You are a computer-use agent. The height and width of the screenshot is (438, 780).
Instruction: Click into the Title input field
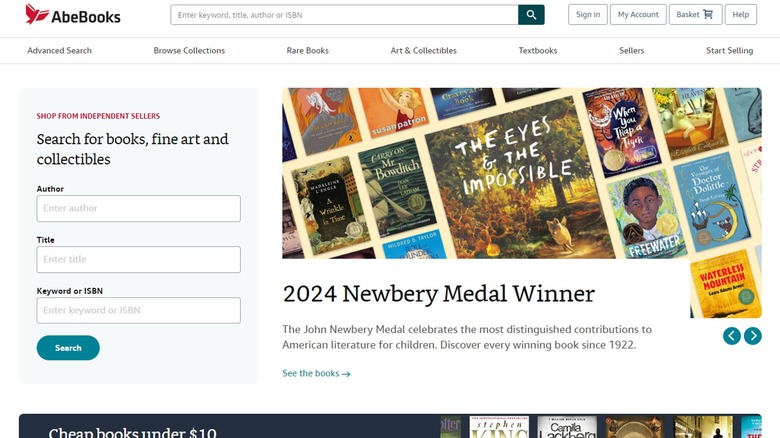[x=139, y=259]
